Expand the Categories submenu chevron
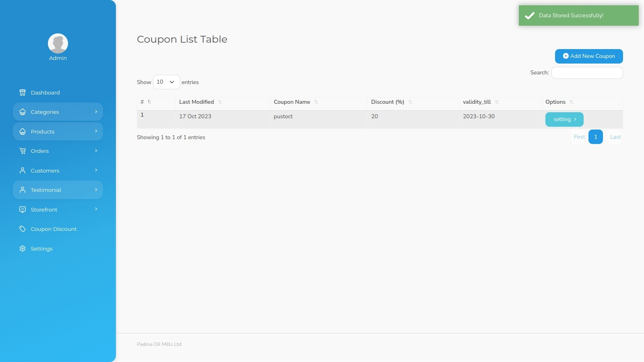644x362 pixels. coord(96,111)
